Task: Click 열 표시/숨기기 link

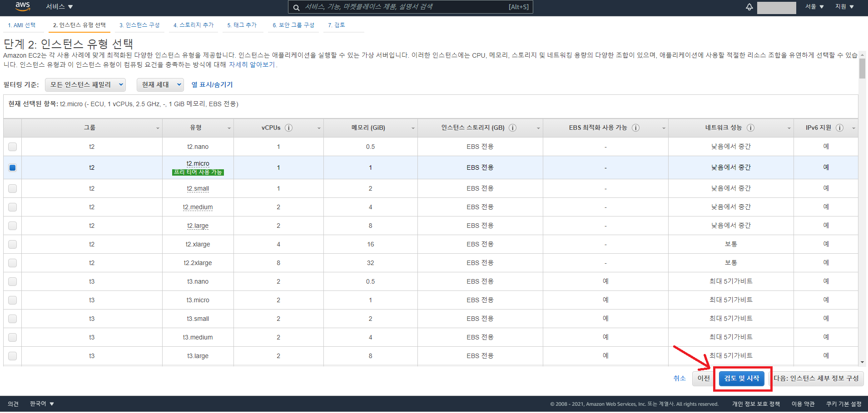Action: pyautogui.click(x=212, y=84)
